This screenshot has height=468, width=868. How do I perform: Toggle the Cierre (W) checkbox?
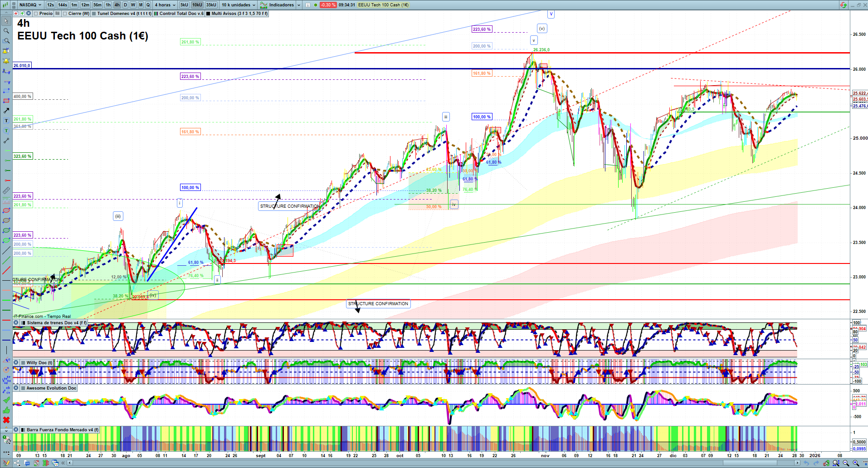click(x=65, y=14)
